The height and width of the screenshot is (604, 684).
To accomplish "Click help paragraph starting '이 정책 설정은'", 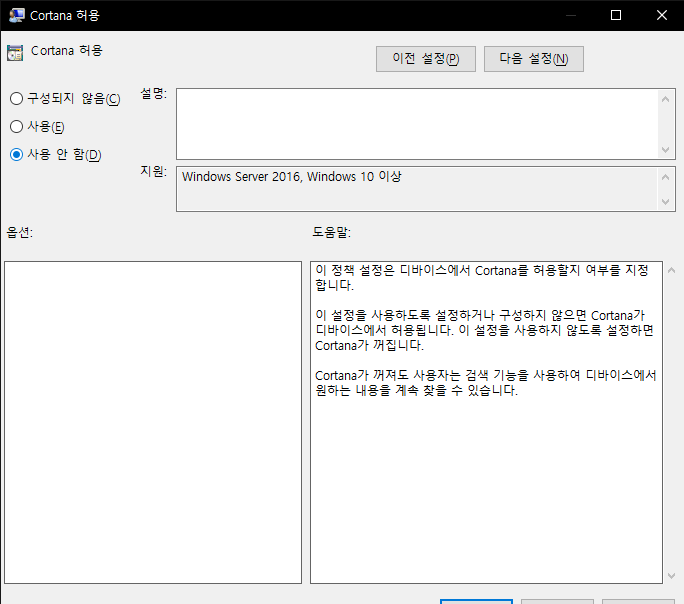I will pos(482,278).
